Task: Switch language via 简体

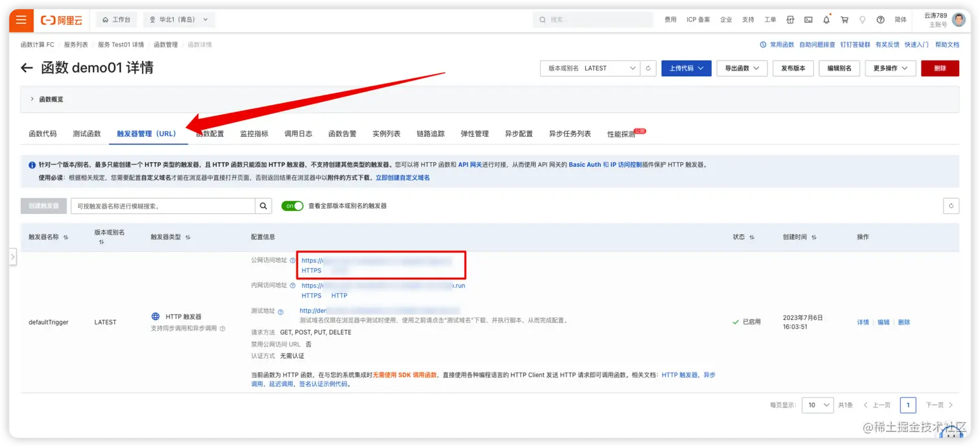Action: coord(901,20)
